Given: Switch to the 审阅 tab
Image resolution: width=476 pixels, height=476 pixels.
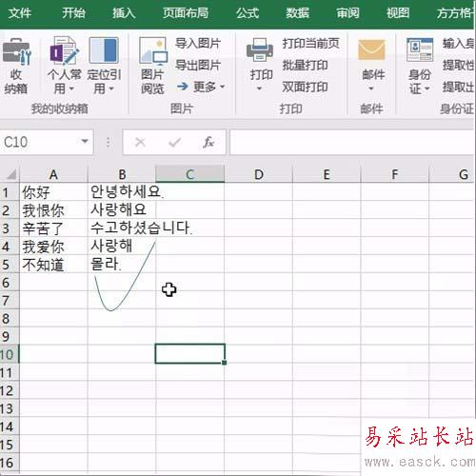Looking at the screenshot, I should [347, 13].
